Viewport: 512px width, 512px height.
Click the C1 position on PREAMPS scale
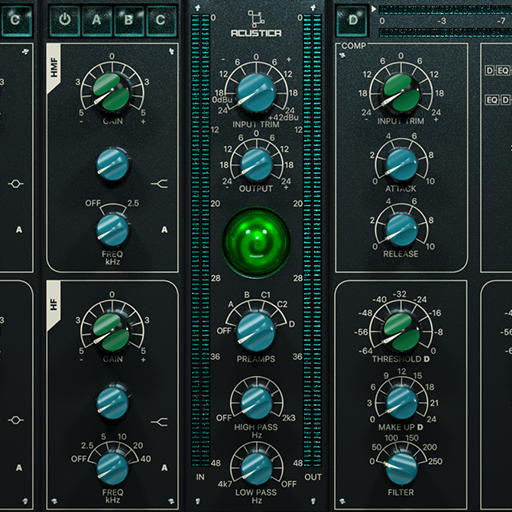[x=265, y=295]
